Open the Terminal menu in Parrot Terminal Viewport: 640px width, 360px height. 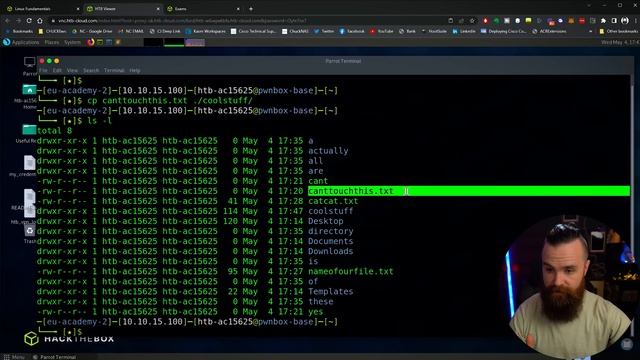pos(114,70)
